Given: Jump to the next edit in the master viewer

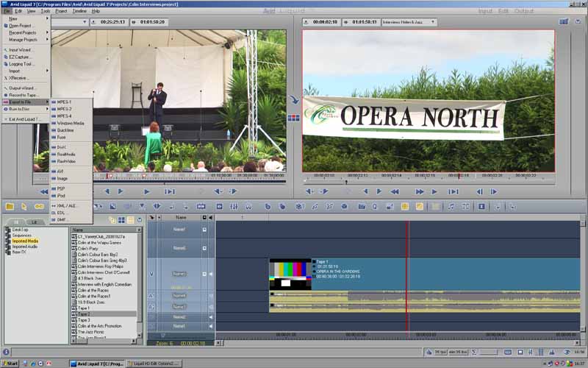Looking at the screenshot, I should [x=493, y=192].
